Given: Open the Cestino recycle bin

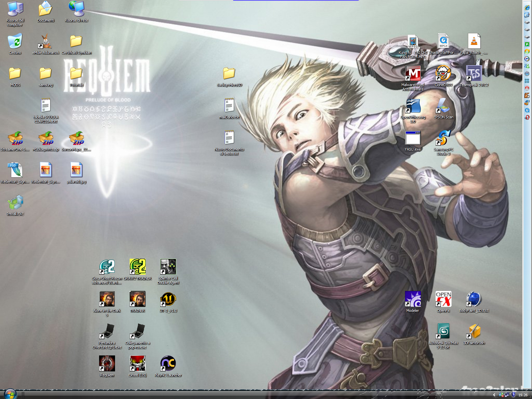Looking at the screenshot, I should (x=15, y=44).
